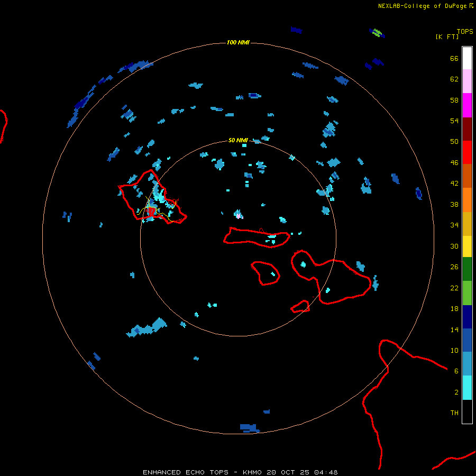
Task: Click the 30 legend value
Action: pos(454,246)
